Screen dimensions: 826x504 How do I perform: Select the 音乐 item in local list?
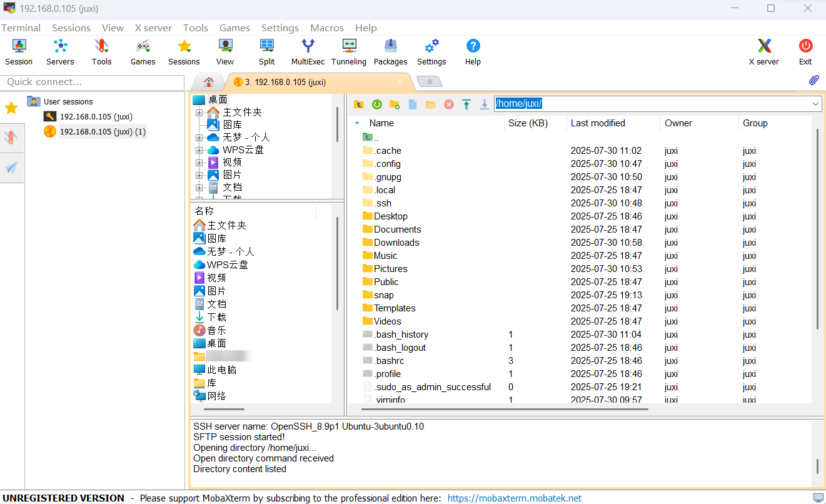[210, 330]
